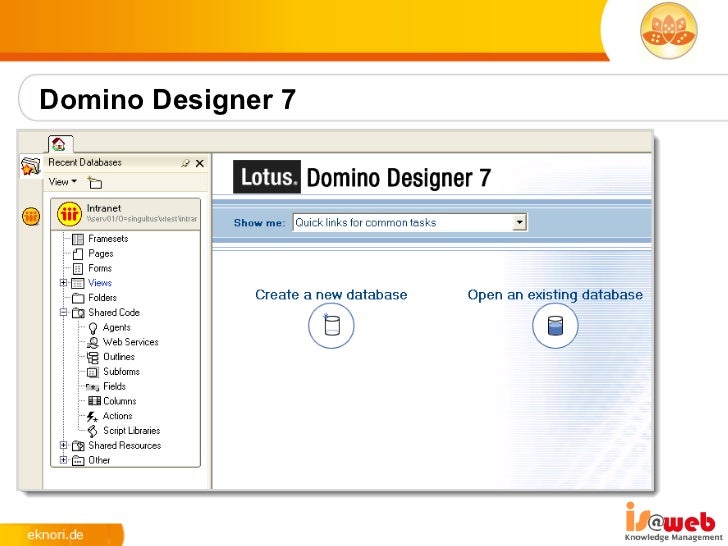Click the Open an existing database link
Screen dimensions: 728x546
(x=555, y=295)
